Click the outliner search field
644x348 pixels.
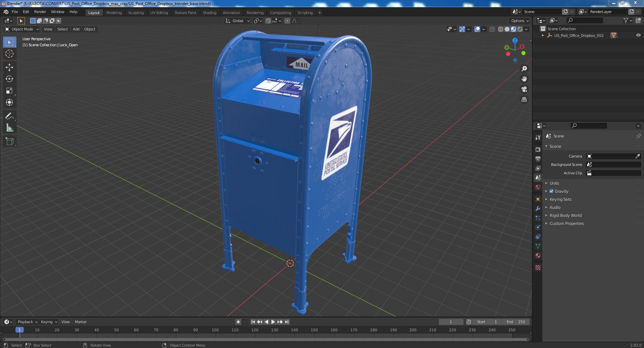[584, 20]
